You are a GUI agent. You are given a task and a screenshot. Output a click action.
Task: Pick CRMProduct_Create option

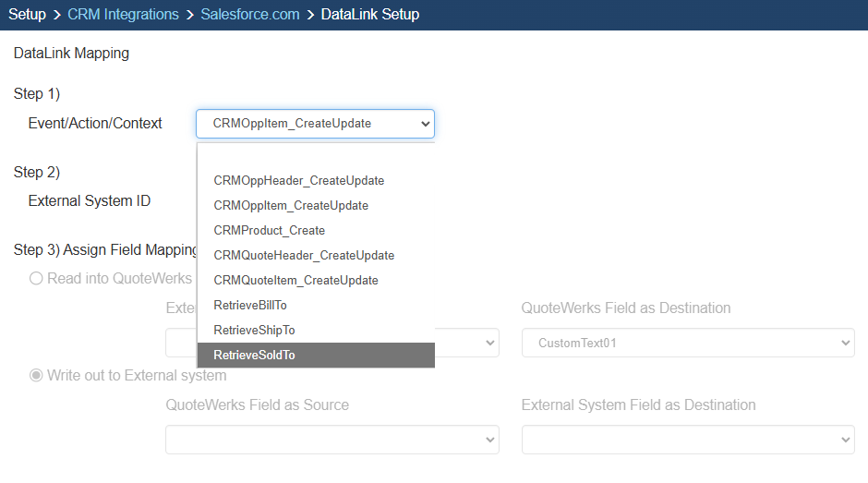pyautogui.click(x=269, y=231)
